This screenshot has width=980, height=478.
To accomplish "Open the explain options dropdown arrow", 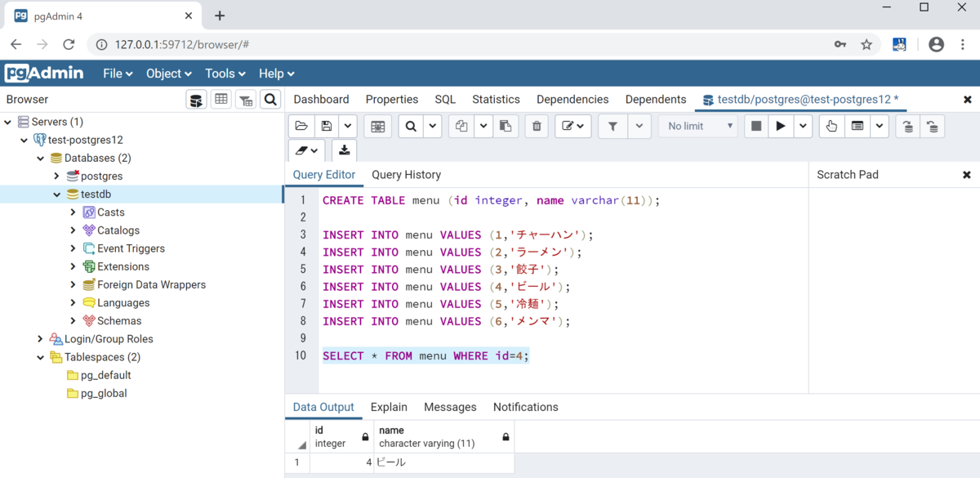I will [880, 126].
